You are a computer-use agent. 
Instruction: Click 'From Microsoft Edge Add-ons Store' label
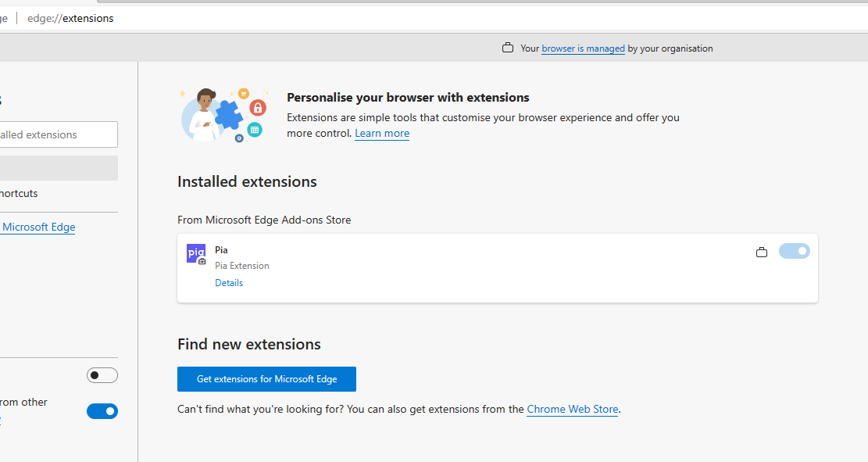point(264,220)
